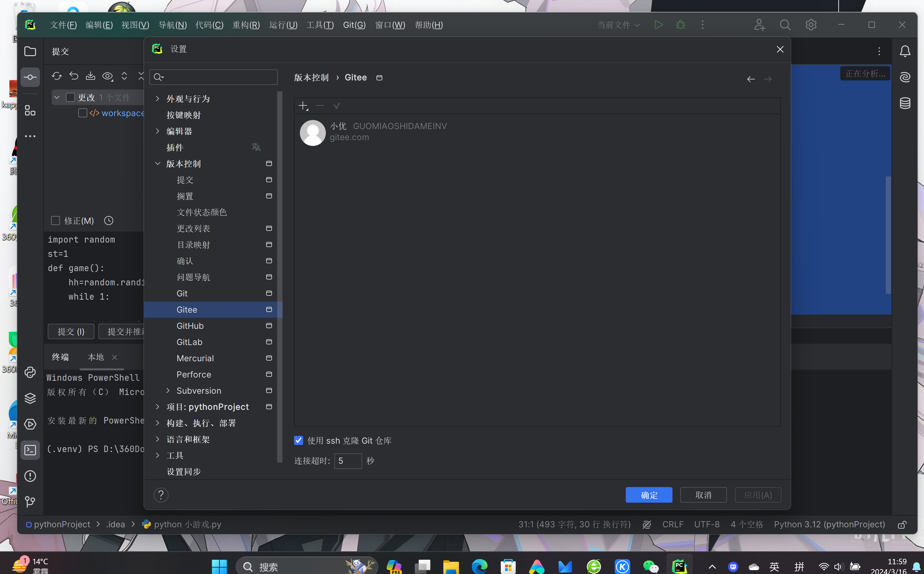
Task: Click the Git branch icon in the sidebar
Action: [x=30, y=501]
